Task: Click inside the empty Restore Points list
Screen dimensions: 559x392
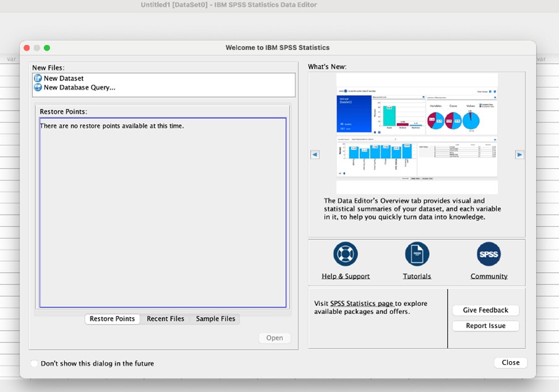Action: pyautogui.click(x=163, y=216)
